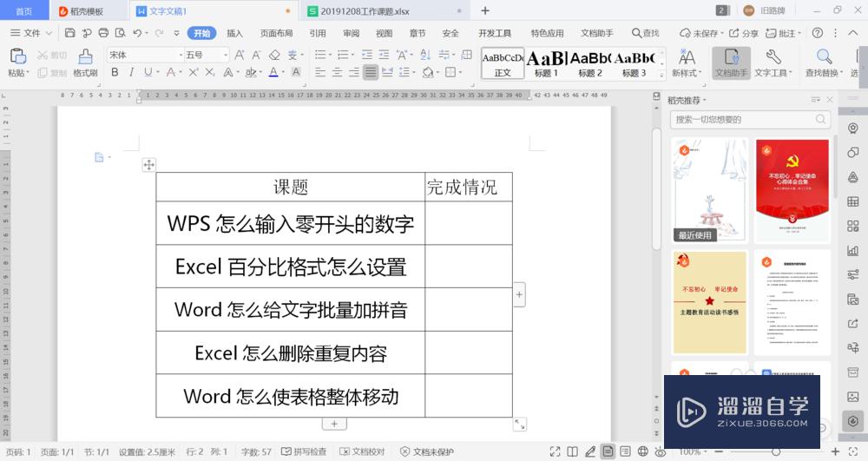Click the fullscreen icon in status bar
This screenshot has height=461, width=868.
pos(556,451)
